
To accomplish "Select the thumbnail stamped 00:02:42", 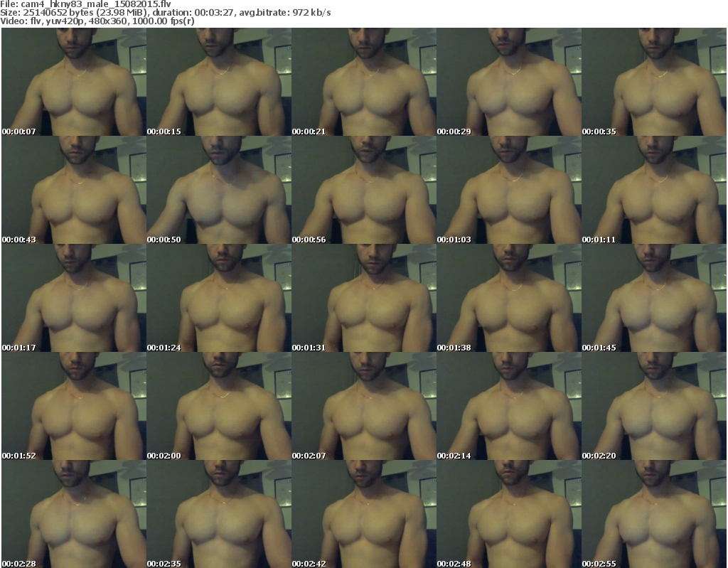I will pyautogui.click(x=364, y=514).
